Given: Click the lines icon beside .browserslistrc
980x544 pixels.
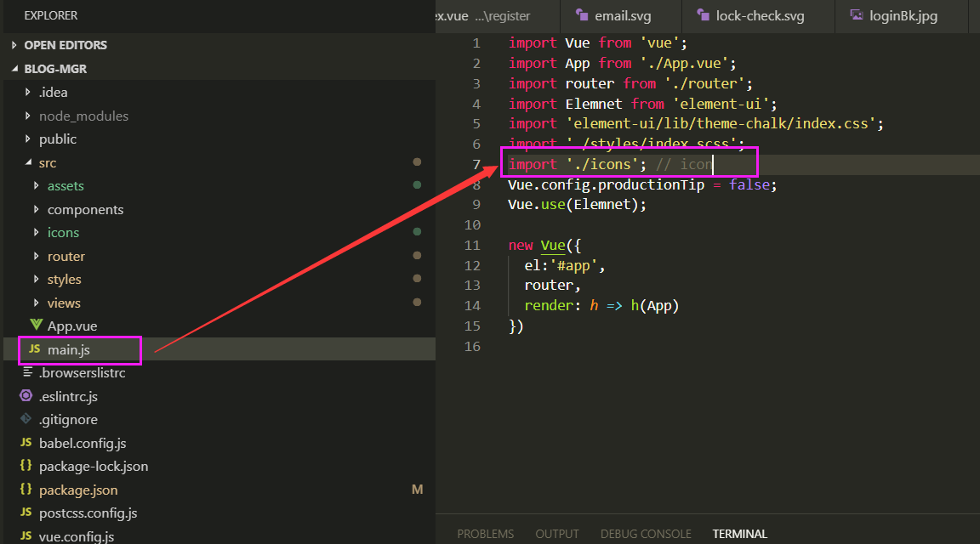Looking at the screenshot, I should [27, 372].
